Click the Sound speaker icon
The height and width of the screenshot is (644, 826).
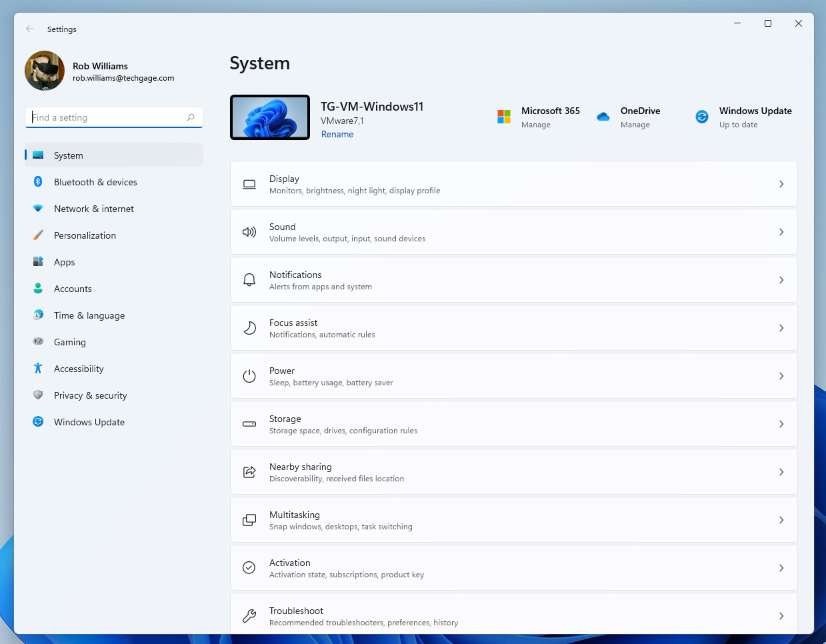point(249,232)
